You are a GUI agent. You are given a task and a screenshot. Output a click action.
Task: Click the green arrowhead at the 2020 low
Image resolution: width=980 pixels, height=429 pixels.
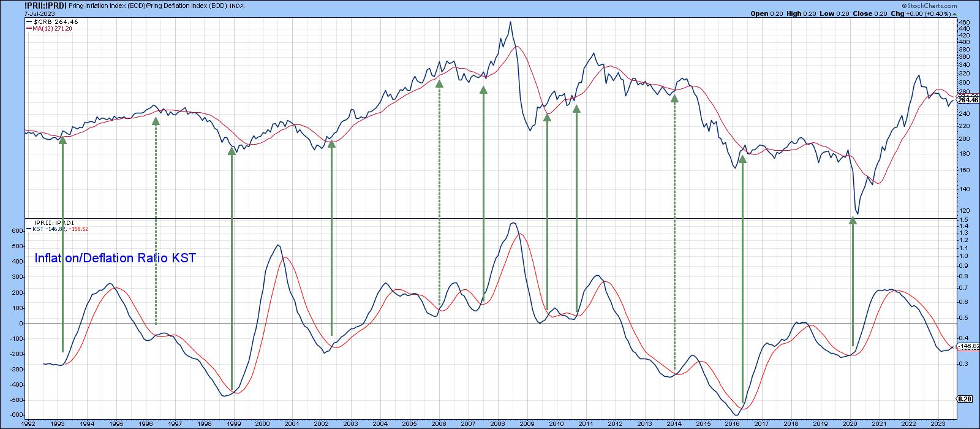point(853,221)
